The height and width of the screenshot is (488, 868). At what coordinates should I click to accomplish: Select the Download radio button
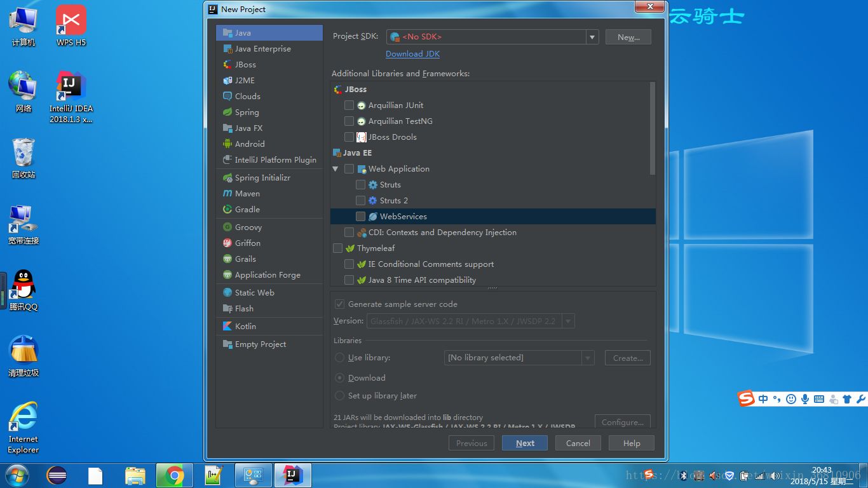[x=340, y=378]
